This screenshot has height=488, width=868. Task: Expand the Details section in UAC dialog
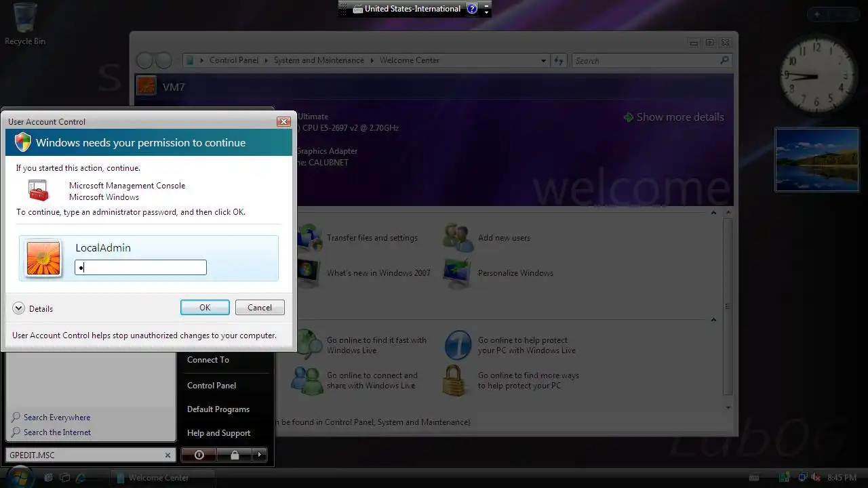[18, 308]
